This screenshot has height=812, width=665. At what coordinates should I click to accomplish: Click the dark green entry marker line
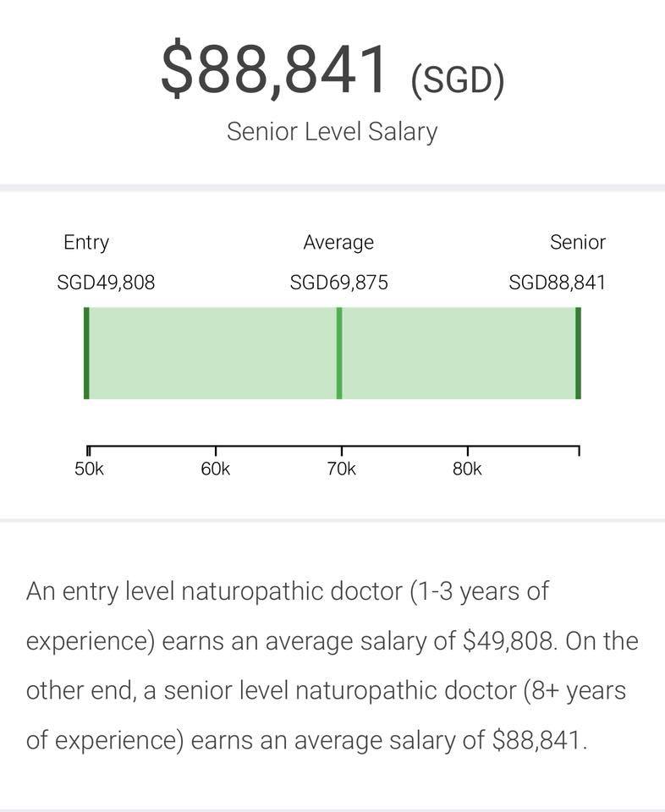[86, 354]
